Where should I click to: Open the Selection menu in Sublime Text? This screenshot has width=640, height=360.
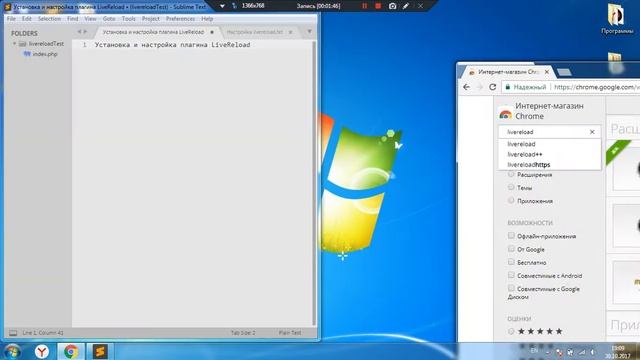pyautogui.click(x=49, y=19)
